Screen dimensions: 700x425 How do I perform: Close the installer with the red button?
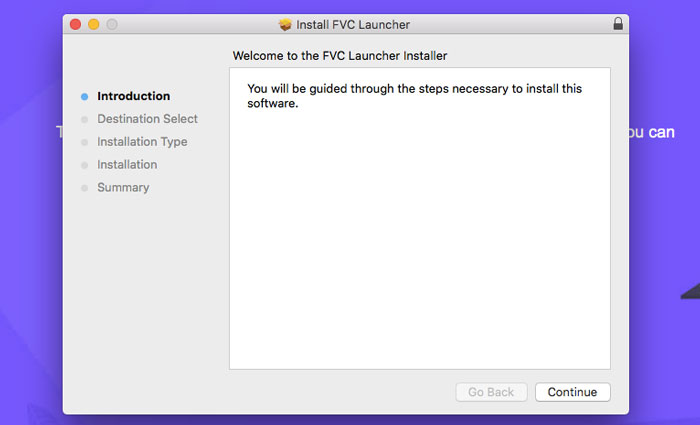point(75,24)
